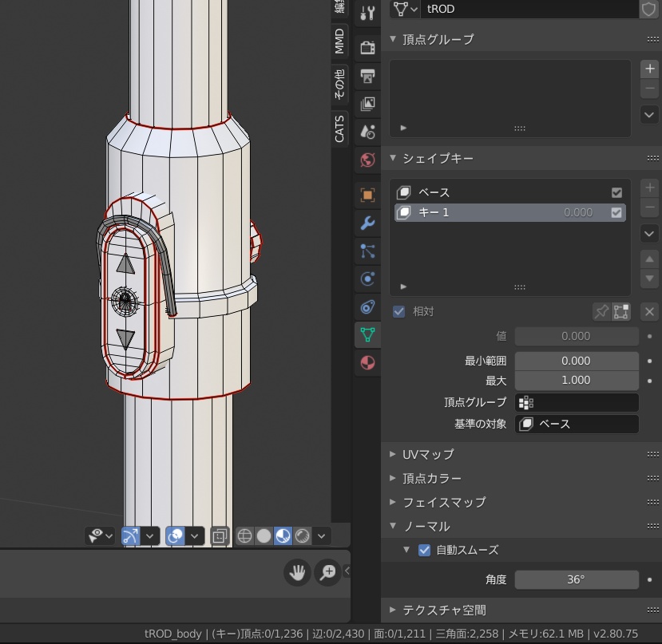Disable the 相対 relative shape keys checkbox
The height and width of the screenshot is (644, 662).
tap(399, 311)
